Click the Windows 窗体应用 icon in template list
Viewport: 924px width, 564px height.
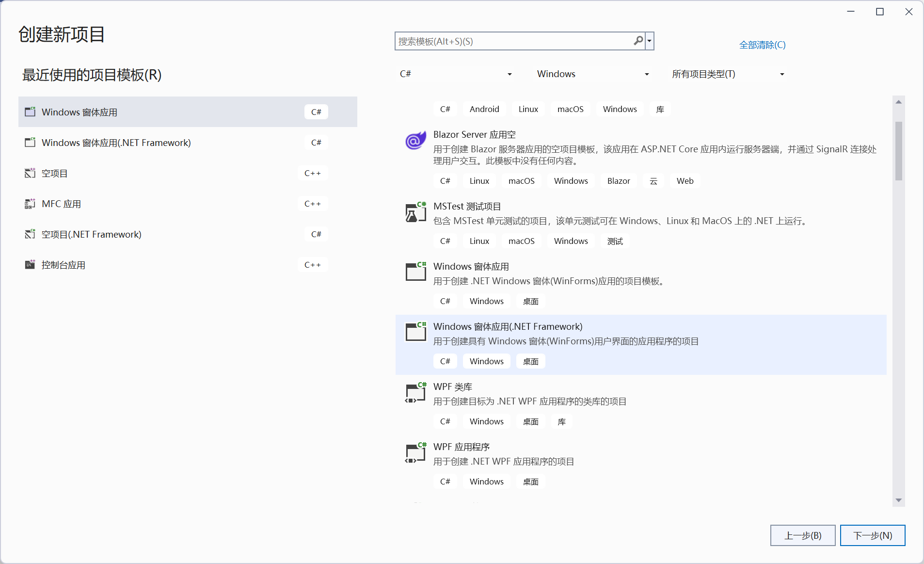(x=415, y=272)
